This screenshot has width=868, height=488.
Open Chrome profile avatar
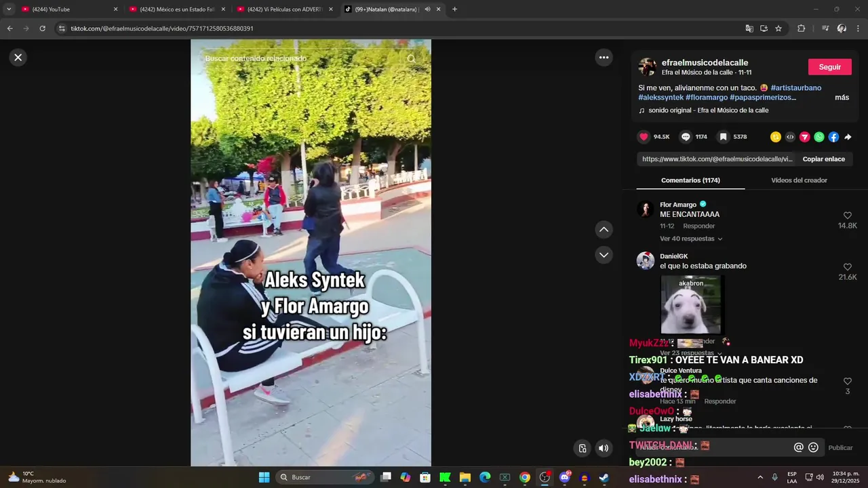pyautogui.click(x=842, y=28)
